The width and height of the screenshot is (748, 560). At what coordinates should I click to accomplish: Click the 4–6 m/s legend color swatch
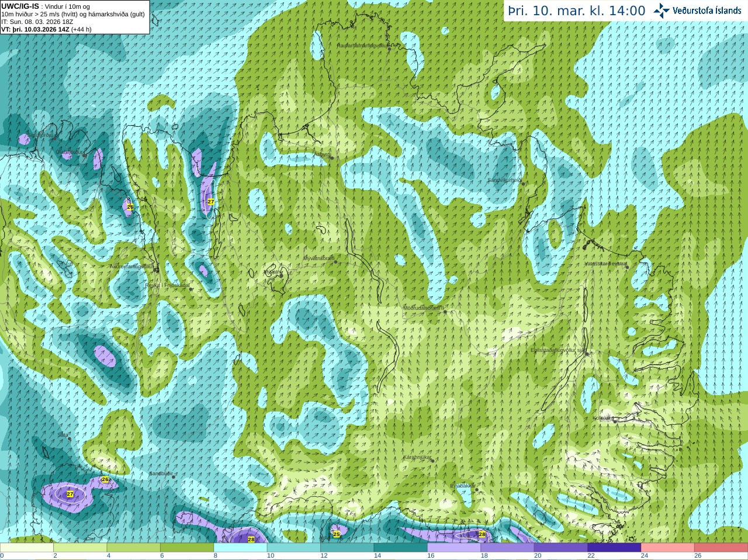[x=133, y=548]
